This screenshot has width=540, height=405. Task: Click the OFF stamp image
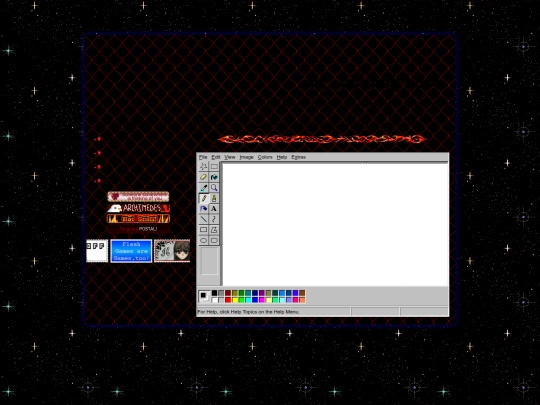pyautogui.click(x=97, y=251)
